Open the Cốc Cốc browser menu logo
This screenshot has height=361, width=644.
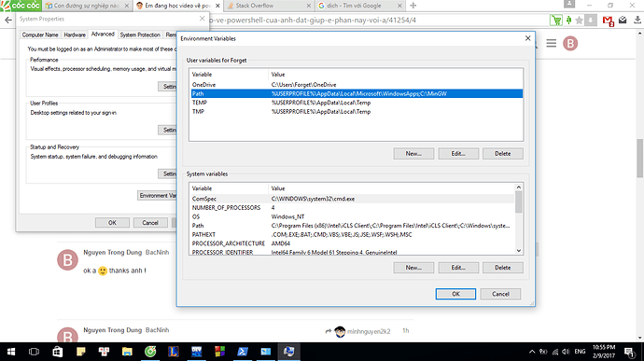tap(21, 6)
